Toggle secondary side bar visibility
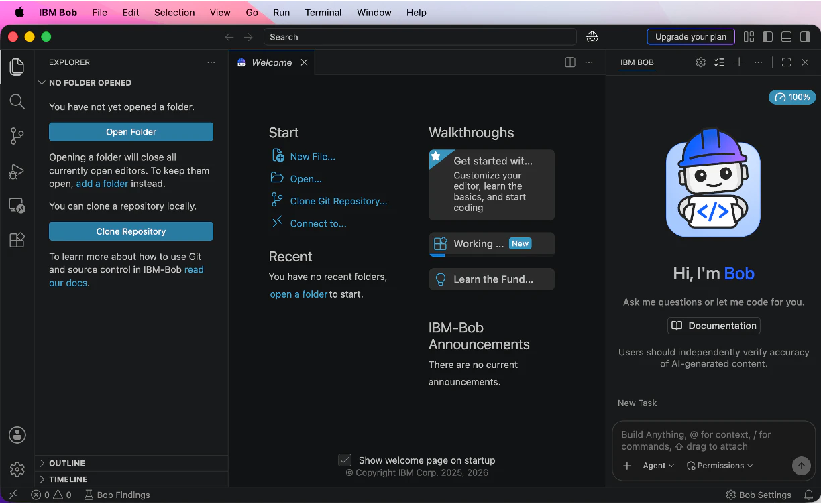821x504 pixels. pyautogui.click(x=806, y=37)
